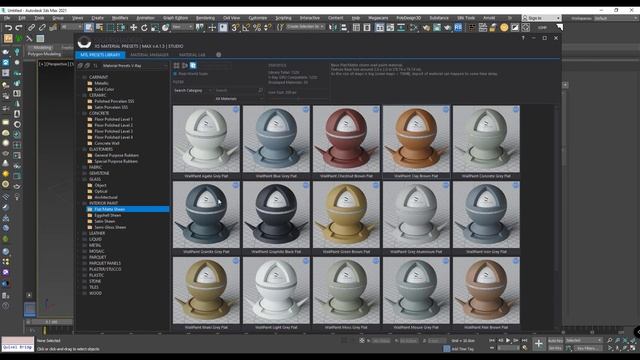Image resolution: width=640 pixels, height=360 pixels.
Task: Click the Set Key button
Action: (x=555, y=348)
